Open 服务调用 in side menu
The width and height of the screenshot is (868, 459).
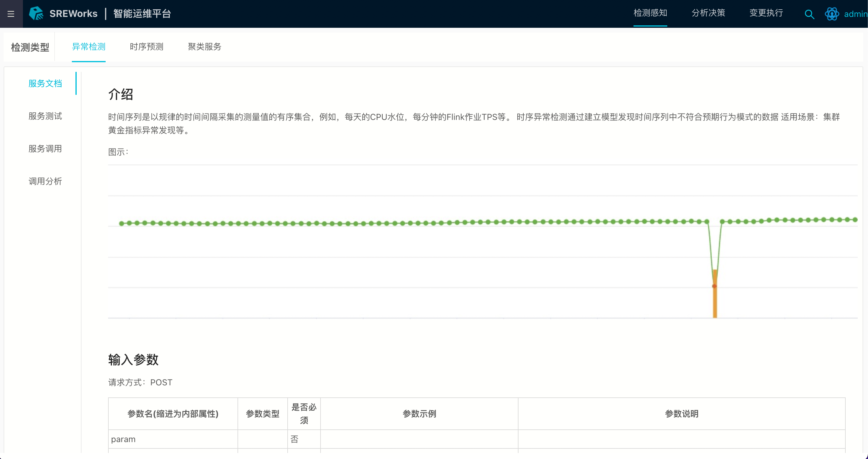(x=45, y=149)
